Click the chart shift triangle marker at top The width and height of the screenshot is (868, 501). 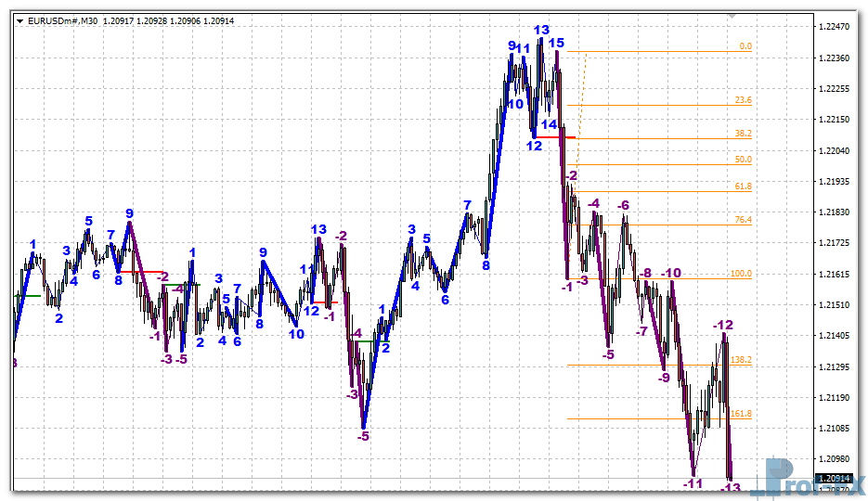tap(733, 16)
